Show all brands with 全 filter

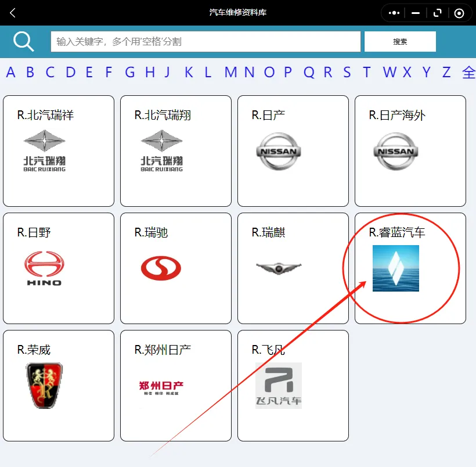468,72
